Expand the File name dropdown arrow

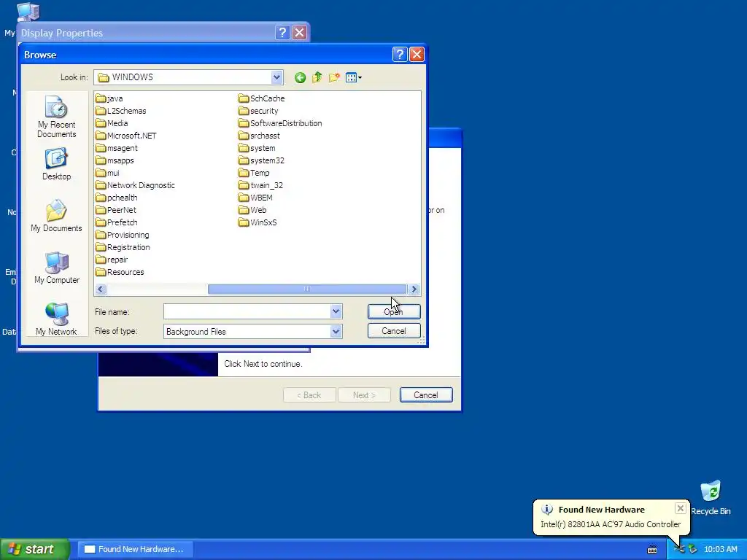point(336,312)
